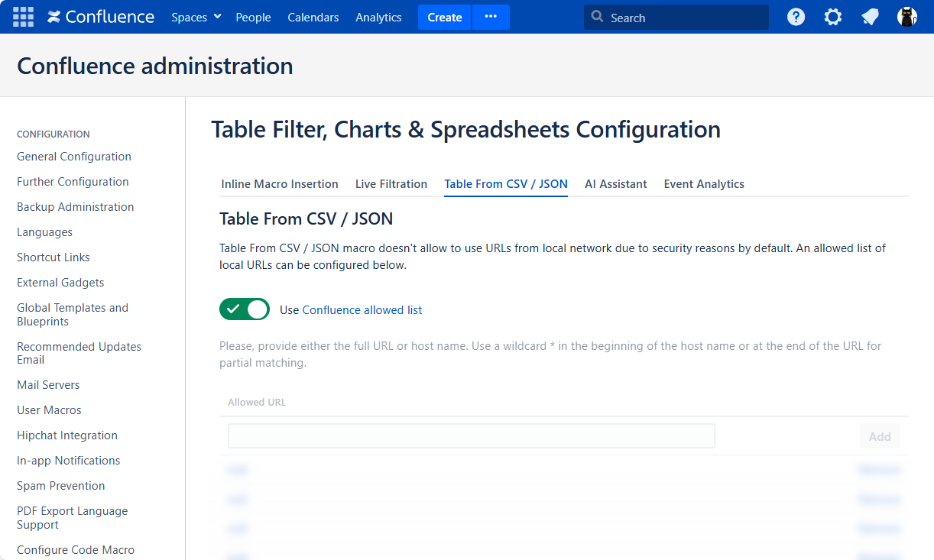Open the Event Analytics tab
The height and width of the screenshot is (560, 934).
(704, 184)
